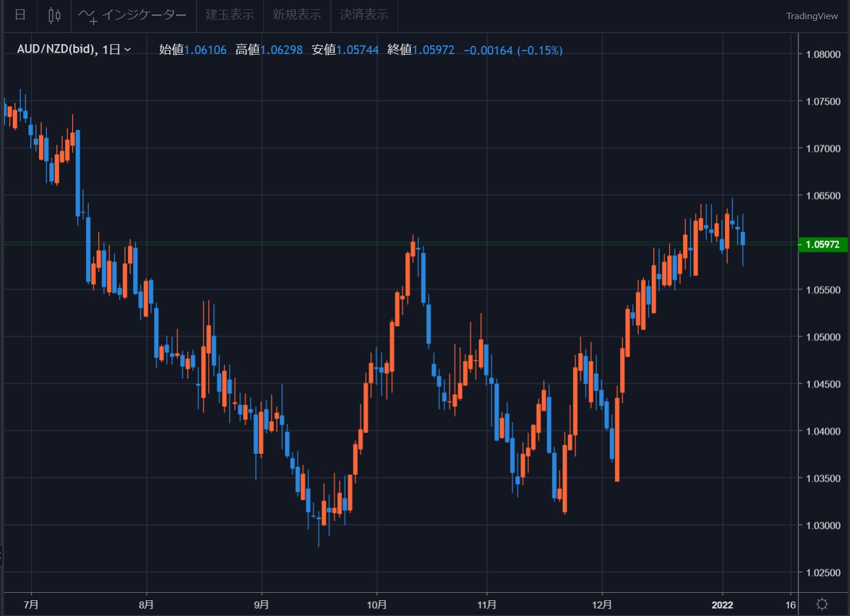Click the 7月 label on time axis
Viewport: 850px width, 616px height.
point(31,605)
